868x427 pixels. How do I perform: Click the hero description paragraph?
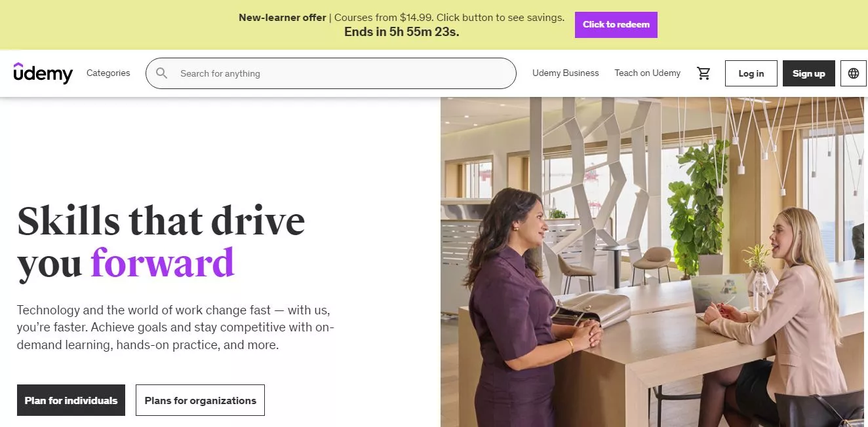pos(176,327)
